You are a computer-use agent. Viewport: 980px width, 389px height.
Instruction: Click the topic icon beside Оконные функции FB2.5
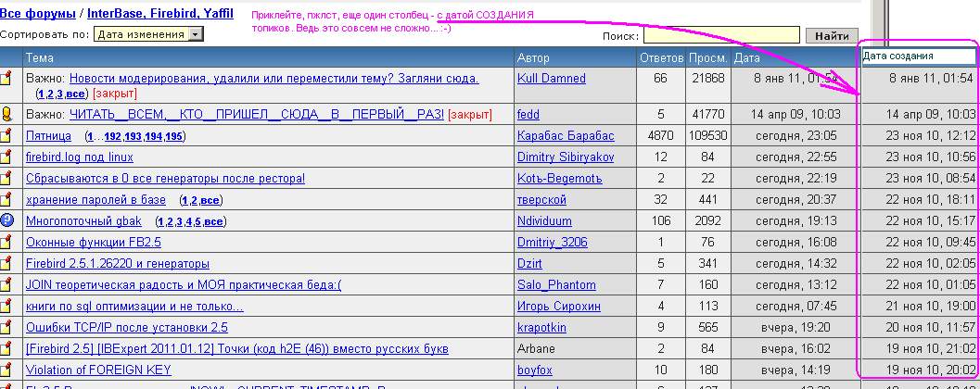(x=6, y=243)
